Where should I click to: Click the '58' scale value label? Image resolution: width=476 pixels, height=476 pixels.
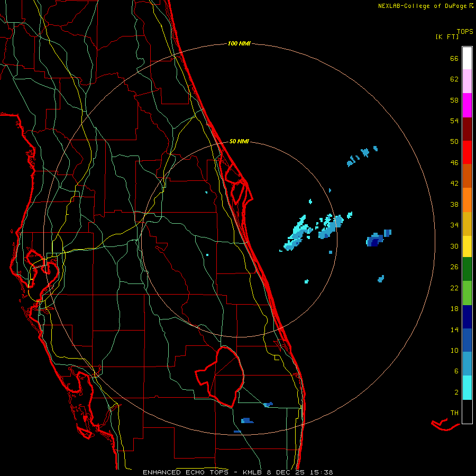pos(454,100)
